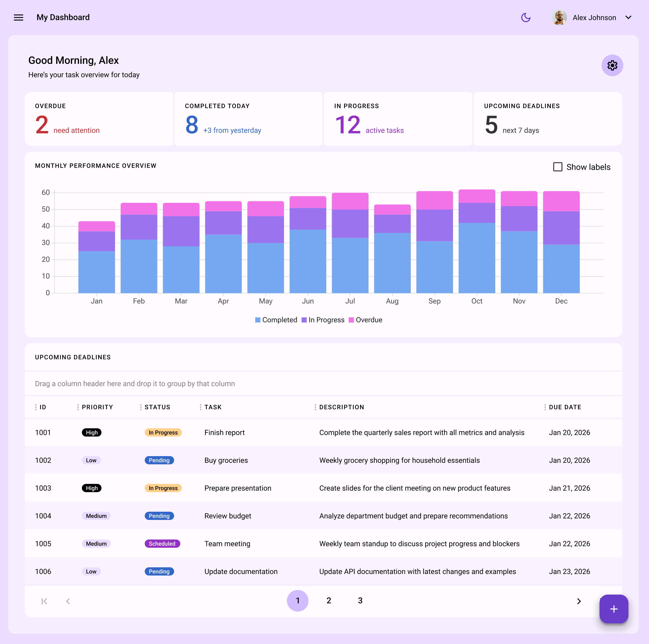Viewport: 649px width, 644px height.
Task: Click the floating purple add task button
Action: pyautogui.click(x=614, y=609)
